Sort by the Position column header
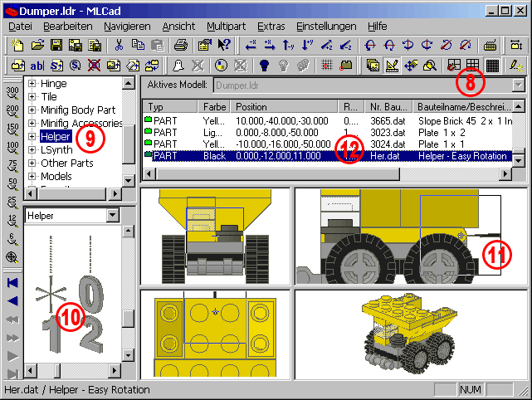The width and height of the screenshot is (532, 400). [285, 106]
